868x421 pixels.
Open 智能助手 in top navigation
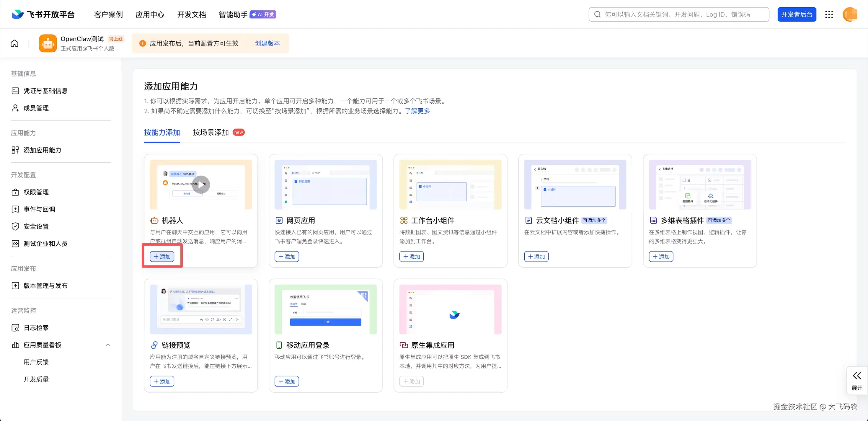[x=233, y=14]
